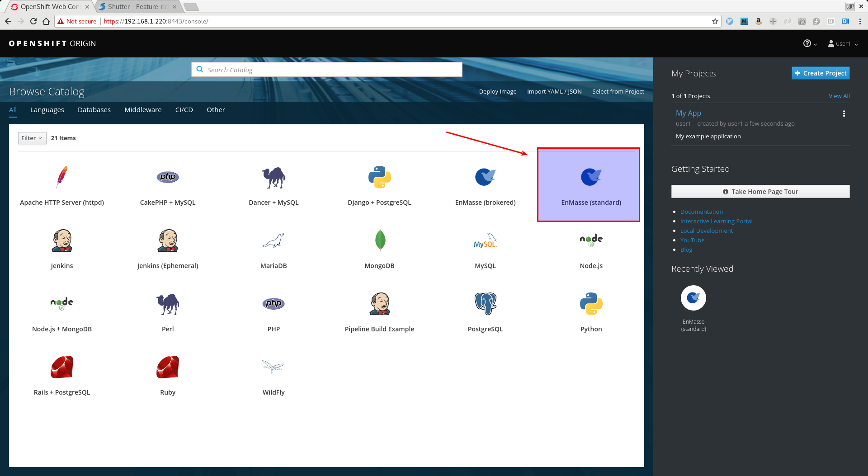Switch to the Middleware tab
The image size is (868, 476).
[143, 110]
